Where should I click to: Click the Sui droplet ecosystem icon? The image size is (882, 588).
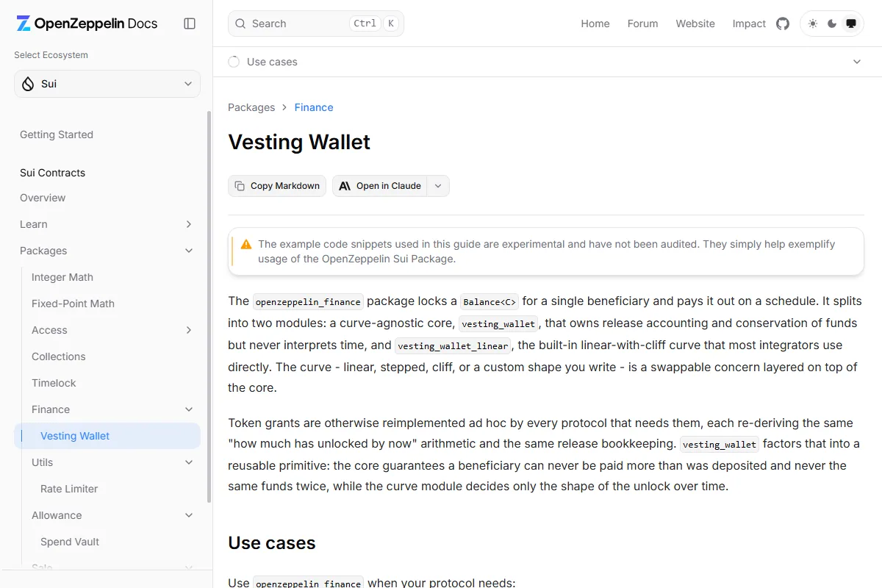(28, 84)
